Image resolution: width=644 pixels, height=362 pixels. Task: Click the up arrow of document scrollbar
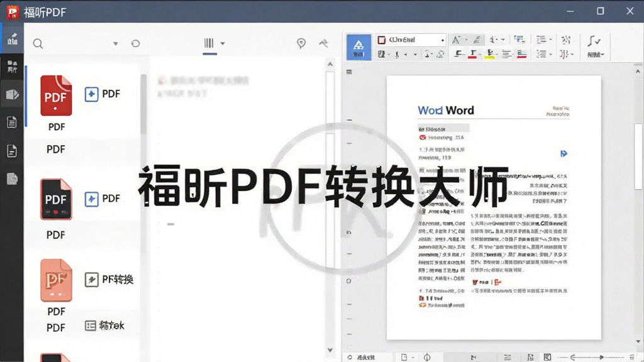(x=638, y=72)
